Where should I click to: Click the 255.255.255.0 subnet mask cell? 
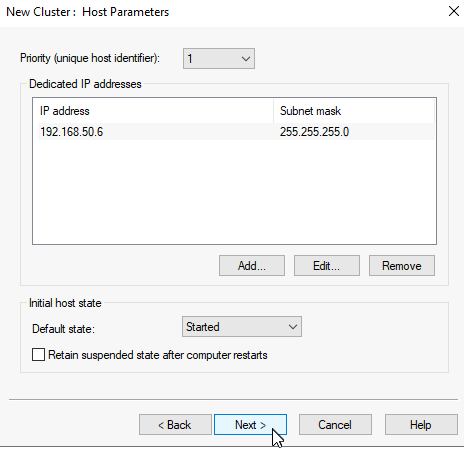(314, 132)
